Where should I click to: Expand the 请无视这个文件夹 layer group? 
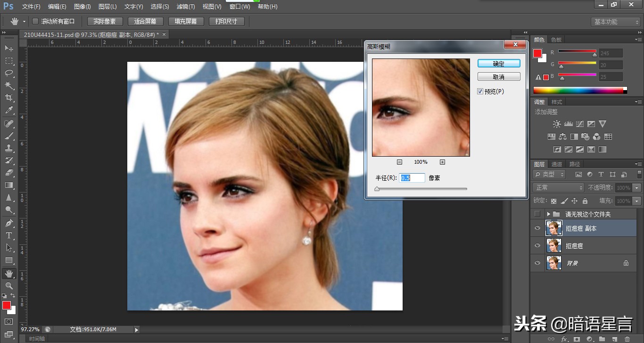pos(548,214)
